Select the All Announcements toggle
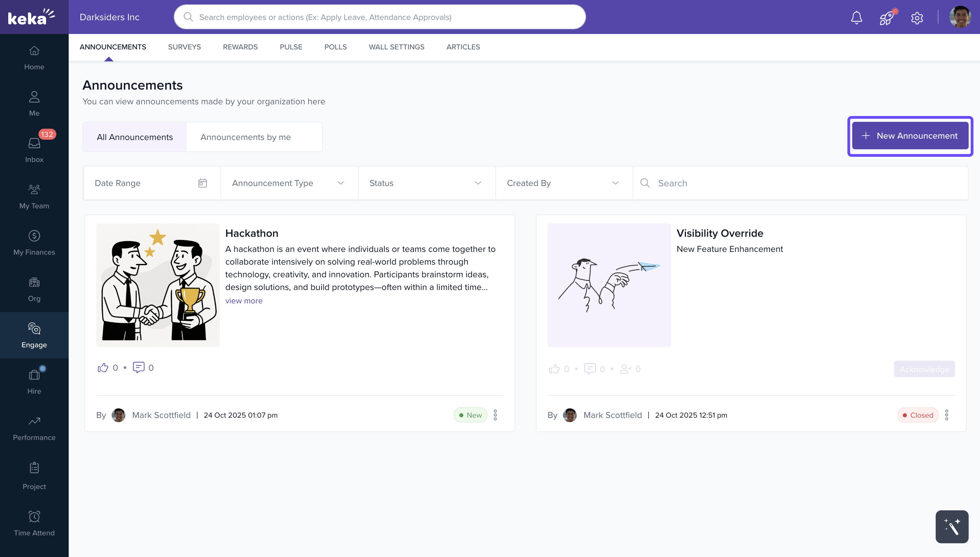Viewport: 980px width, 557px height. 135,137
